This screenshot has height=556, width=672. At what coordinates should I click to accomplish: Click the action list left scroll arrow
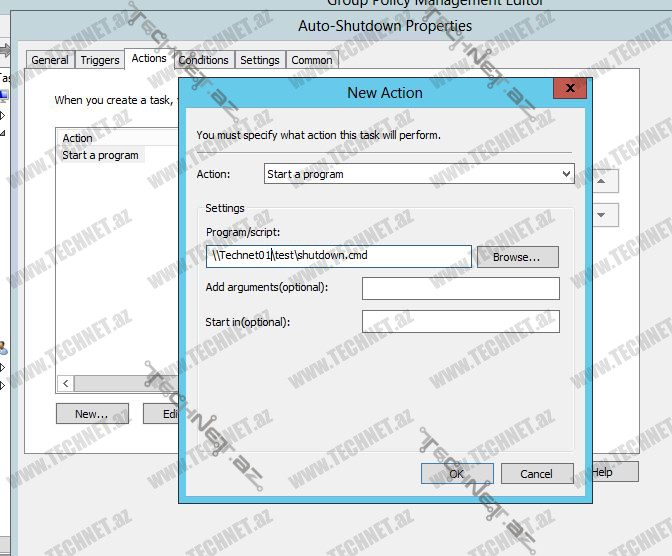tap(66, 383)
